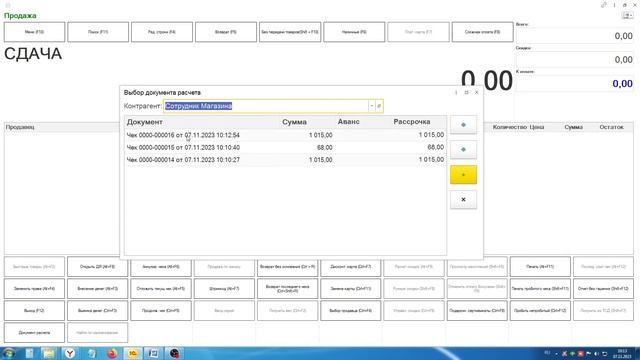Click the Выход (F12) button

coord(34,311)
